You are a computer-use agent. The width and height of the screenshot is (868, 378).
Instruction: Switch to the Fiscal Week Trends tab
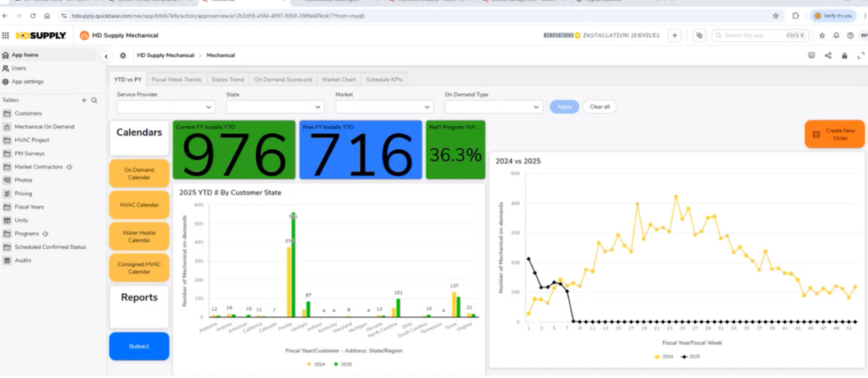[176, 80]
